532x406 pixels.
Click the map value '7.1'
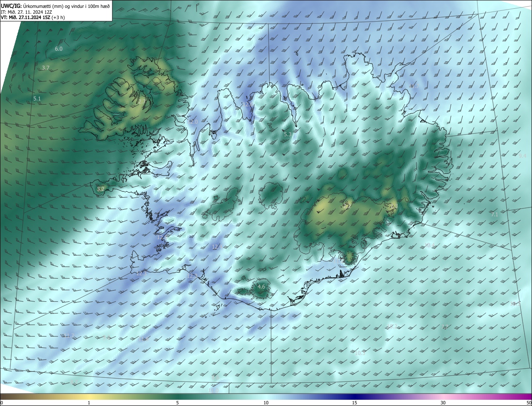click(x=495, y=215)
